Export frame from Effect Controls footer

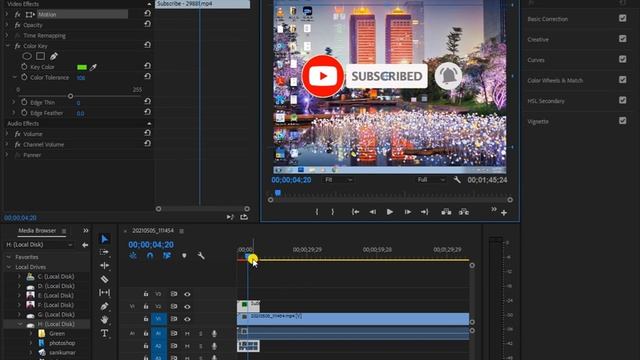[x=244, y=217]
